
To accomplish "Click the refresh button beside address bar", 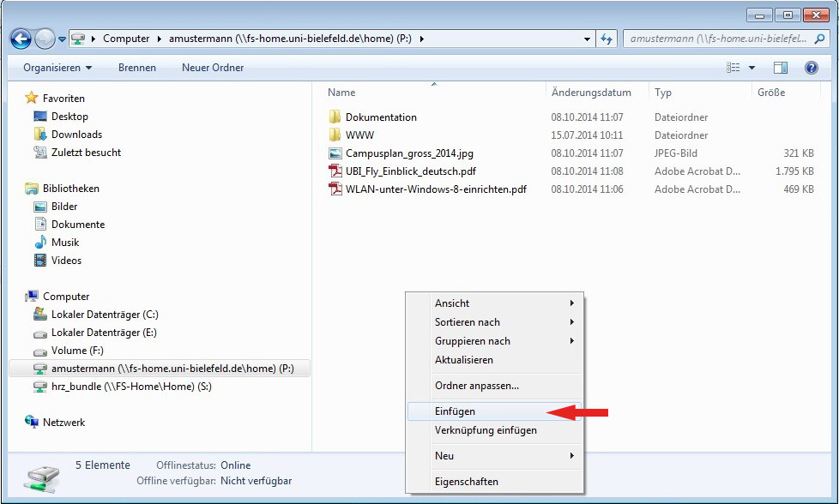I will click(607, 39).
